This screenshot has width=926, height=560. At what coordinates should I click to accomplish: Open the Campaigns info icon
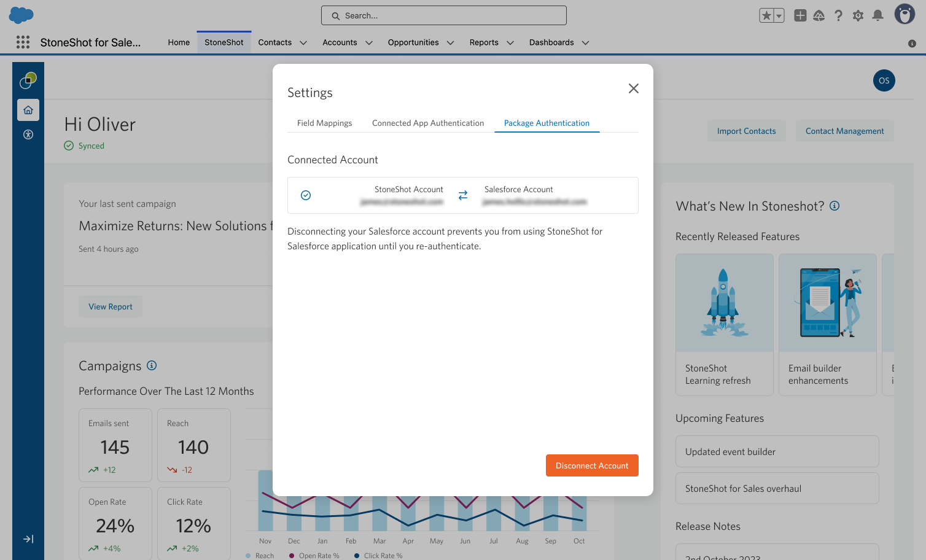tap(152, 365)
